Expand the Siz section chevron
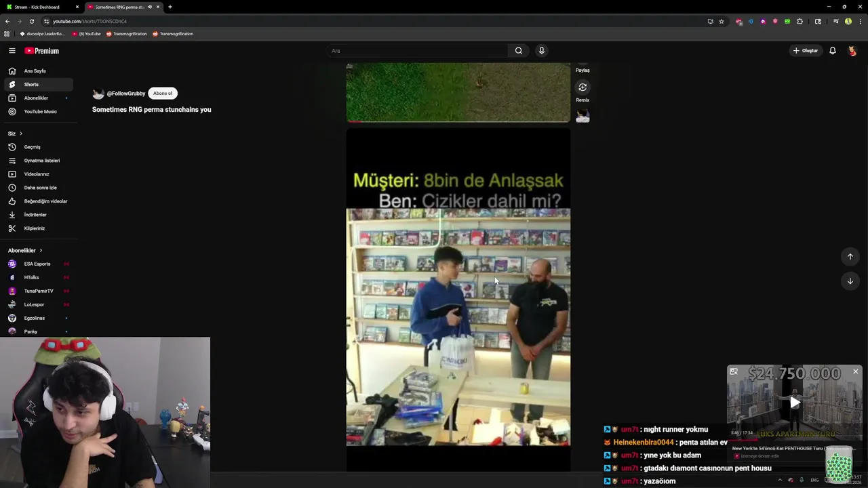The height and width of the screenshot is (488, 868). pos(21,134)
